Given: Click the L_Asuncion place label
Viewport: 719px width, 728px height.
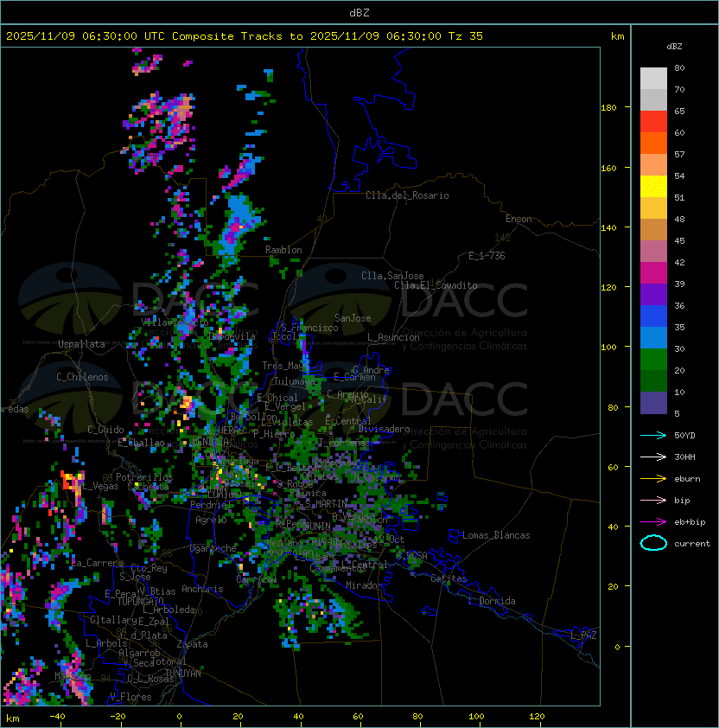Looking at the screenshot, I should (393, 337).
